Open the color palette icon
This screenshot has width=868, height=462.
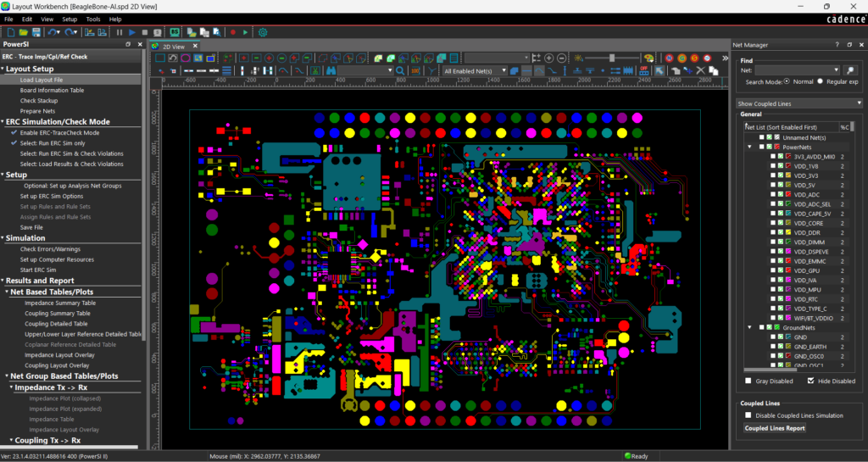click(x=648, y=58)
